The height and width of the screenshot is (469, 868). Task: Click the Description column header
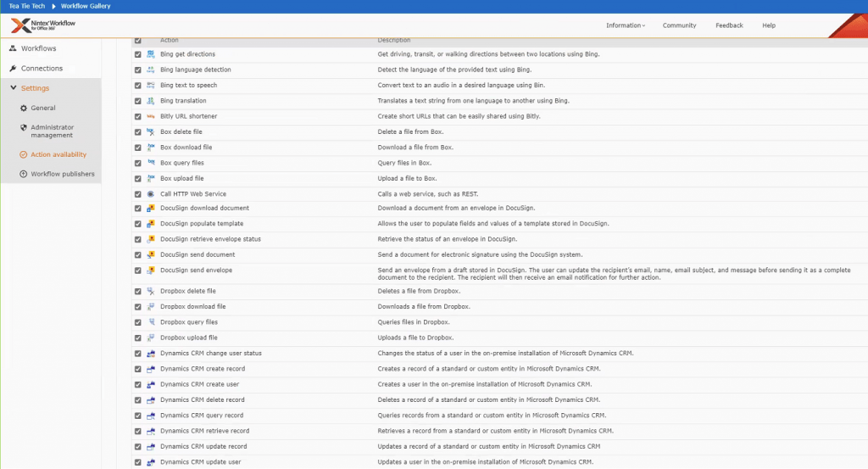pos(393,41)
